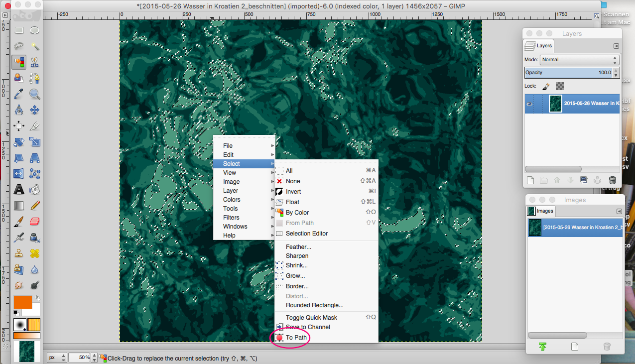Delete layer using the trash icon
Image resolution: width=635 pixels, height=364 pixels.
613,180
